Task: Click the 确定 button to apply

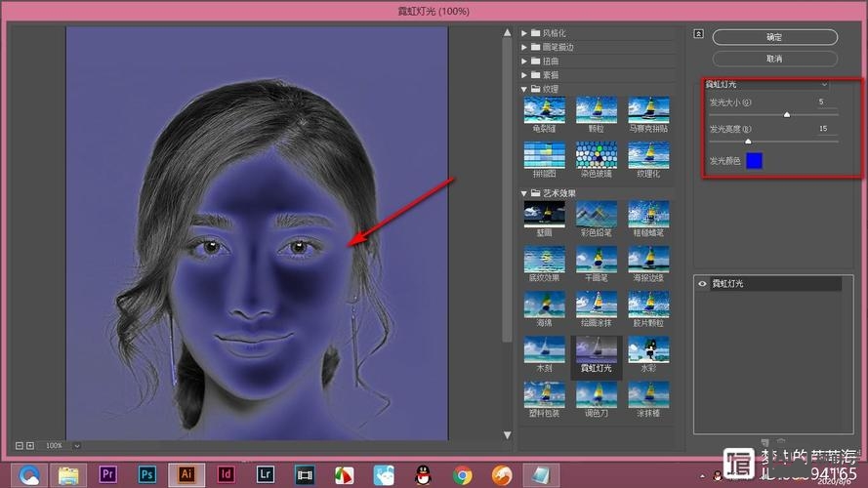Action: pyautogui.click(x=774, y=37)
